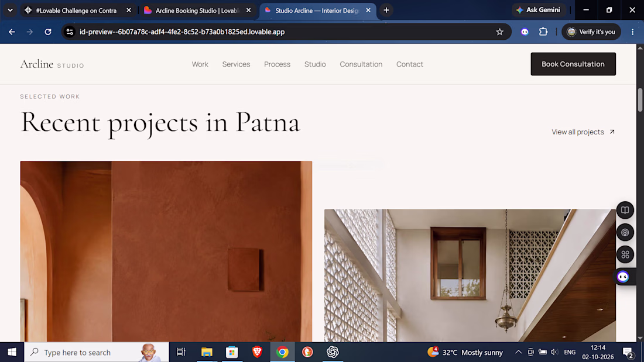Click the Verify it's you profile button

591,32
